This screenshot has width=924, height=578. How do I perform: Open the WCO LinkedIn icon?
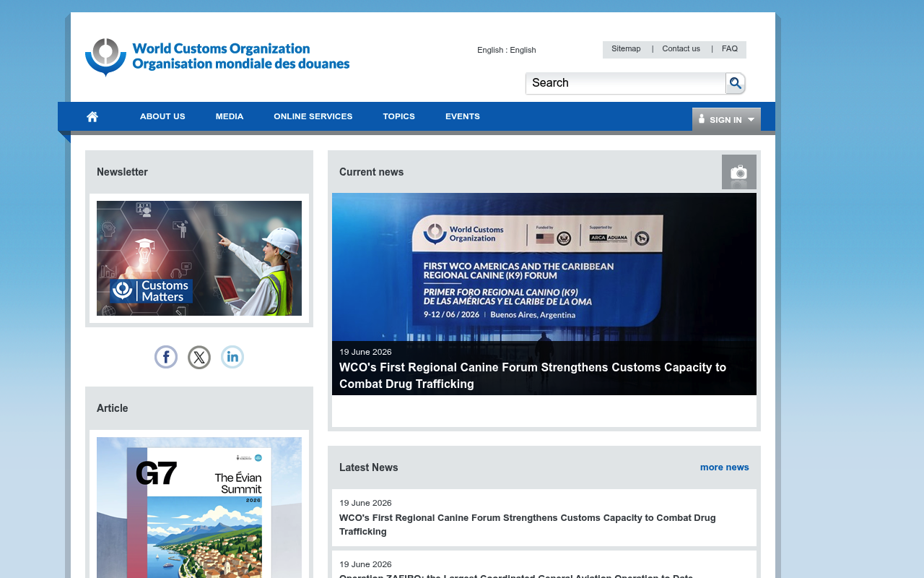click(x=232, y=357)
